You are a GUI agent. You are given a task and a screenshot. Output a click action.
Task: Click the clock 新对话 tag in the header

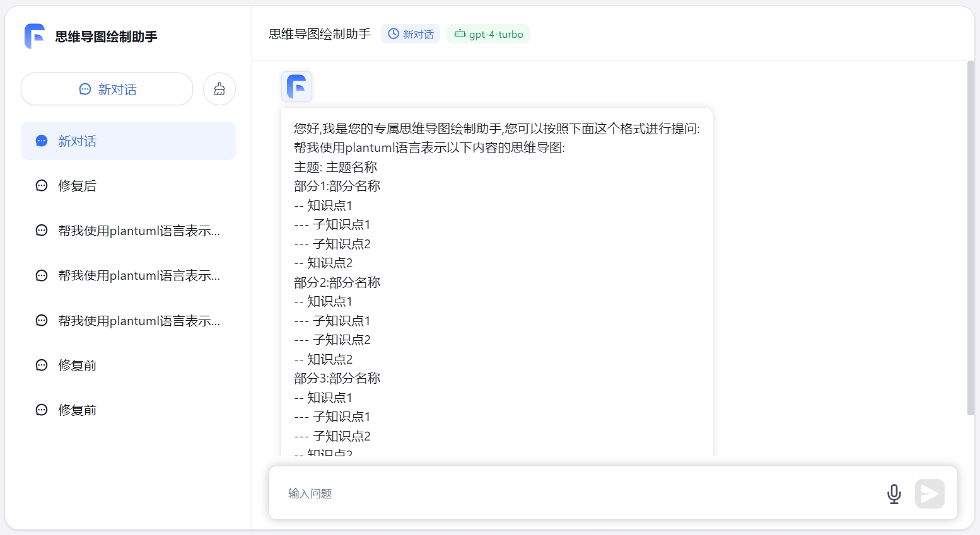pyautogui.click(x=411, y=34)
